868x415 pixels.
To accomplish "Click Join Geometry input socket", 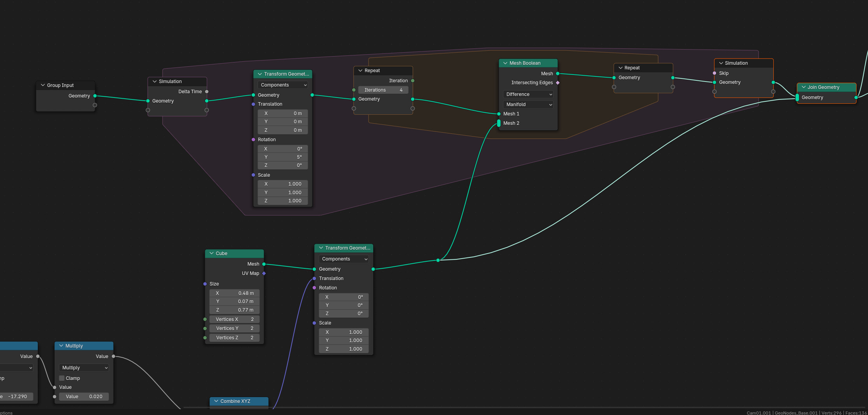I will [x=797, y=98].
